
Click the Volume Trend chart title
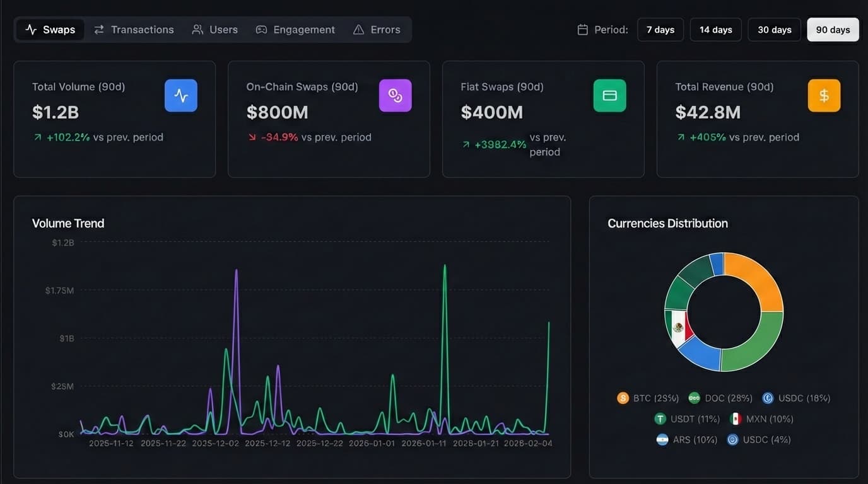68,223
